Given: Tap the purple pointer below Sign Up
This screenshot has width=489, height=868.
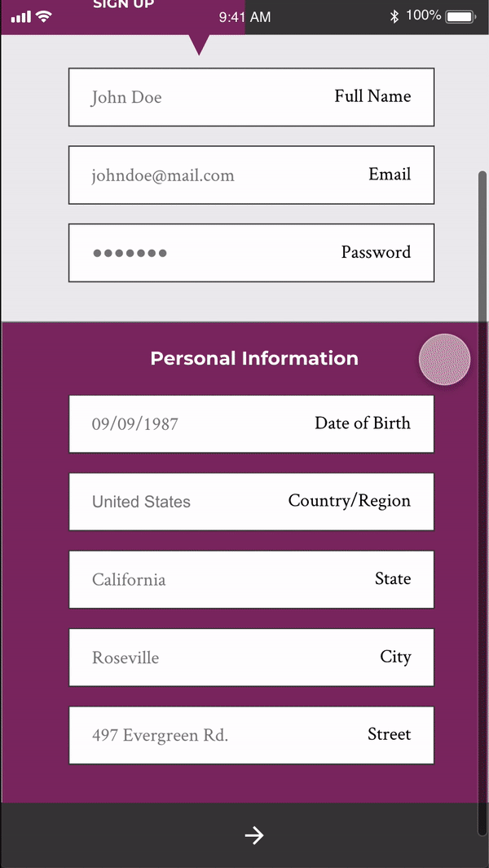Looking at the screenshot, I should (x=198, y=45).
